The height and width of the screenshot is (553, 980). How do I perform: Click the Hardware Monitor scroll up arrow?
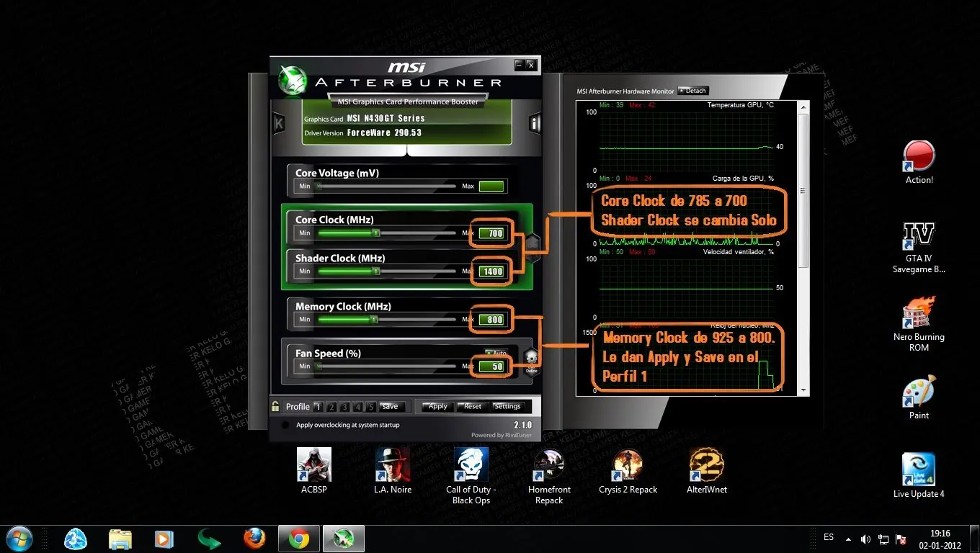(x=803, y=107)
